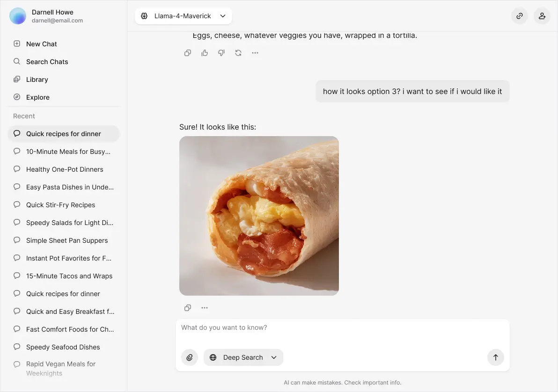The width and height of the screenshot is (558, 392).
Task: Thumbs down the tortilla recipe reply
Action: coord(221,52)
